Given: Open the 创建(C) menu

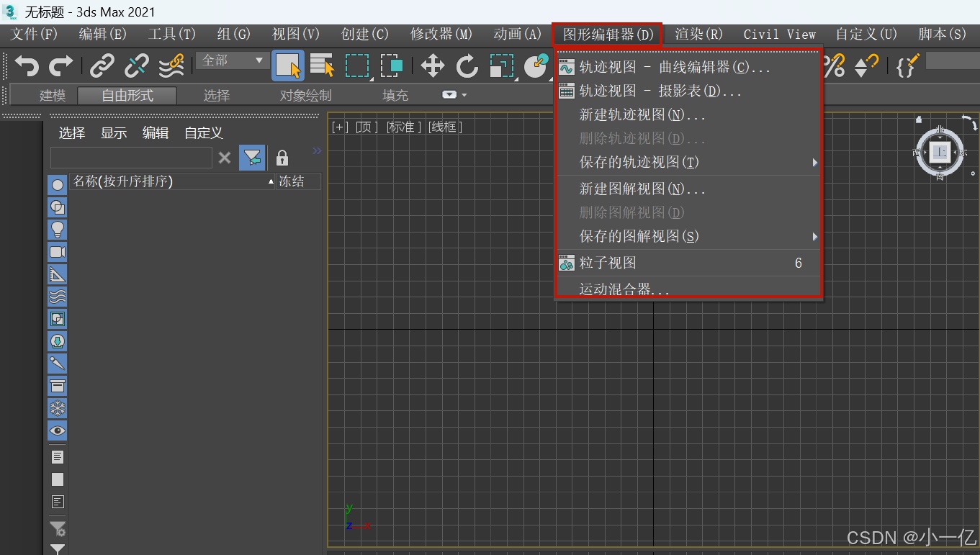Looking at the screenshot, I should [365, 34].
